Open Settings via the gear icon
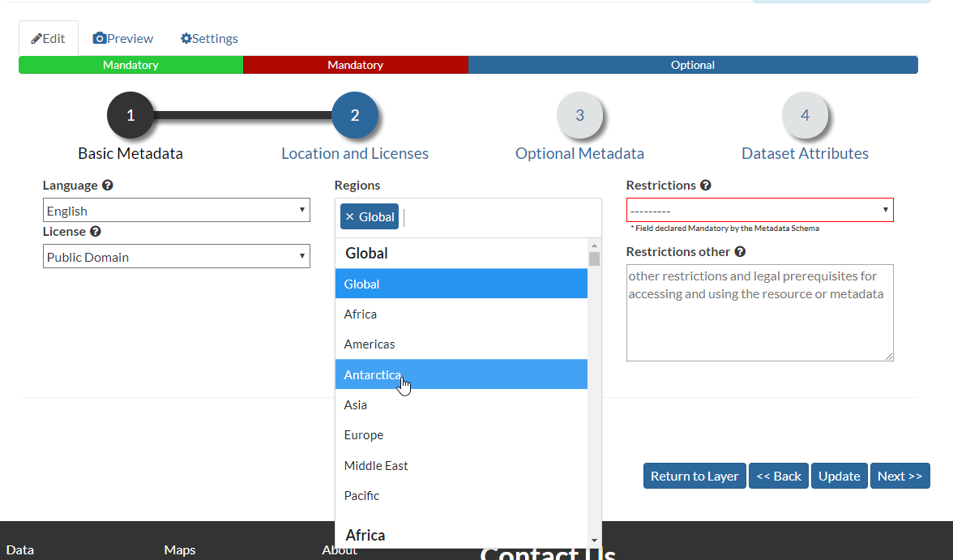The height and width of the screenshot is (560, 953). 208,38
